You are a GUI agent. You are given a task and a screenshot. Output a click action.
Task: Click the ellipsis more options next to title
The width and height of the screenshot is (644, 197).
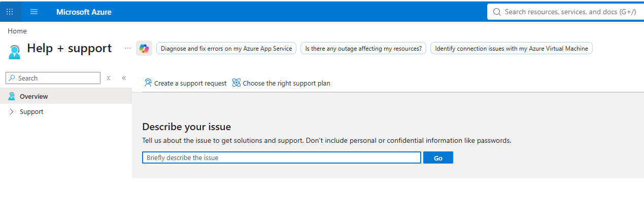point(127,48)
